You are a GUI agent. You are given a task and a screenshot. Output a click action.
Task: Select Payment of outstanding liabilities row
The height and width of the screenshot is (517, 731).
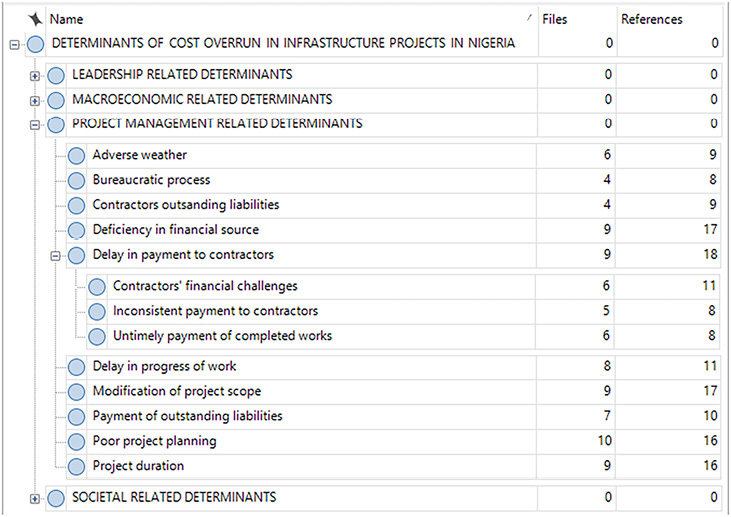click(x=187, y=416)
